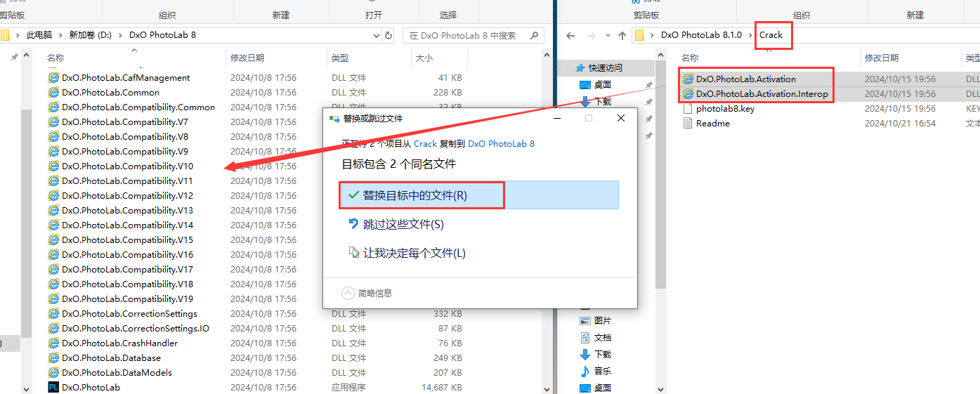The image size is (980, 394).
Task: Click the left window navigation pane scrollbar thumb
Action: (x=27, y=222)
